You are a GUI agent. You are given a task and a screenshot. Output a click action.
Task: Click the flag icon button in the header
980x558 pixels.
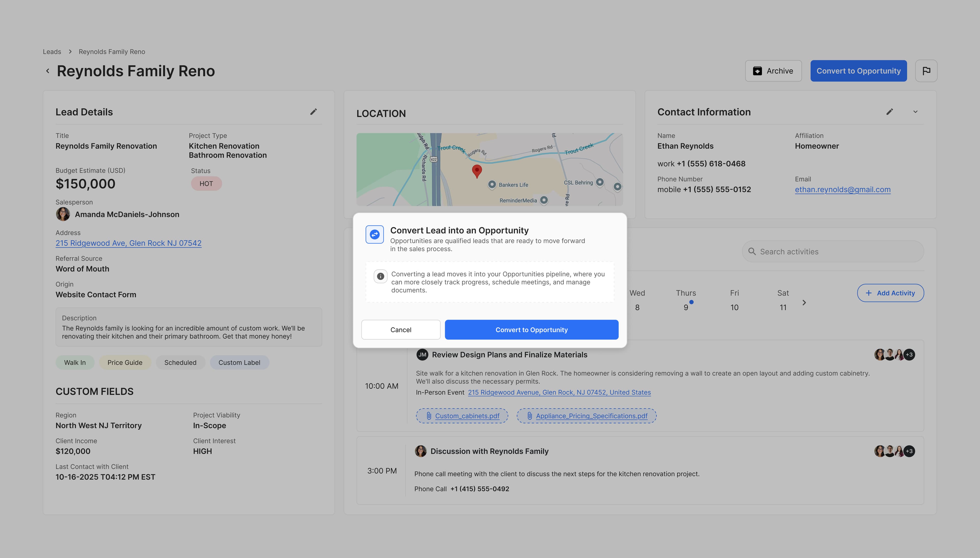(926, 71)
